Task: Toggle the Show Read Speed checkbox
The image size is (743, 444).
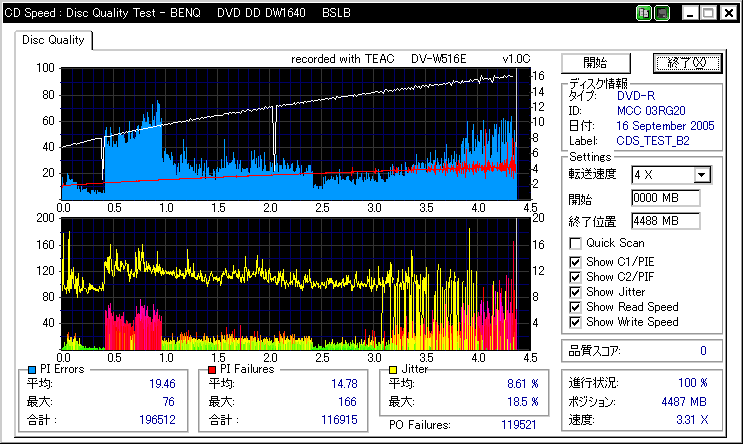Action: tap(575, 308)
